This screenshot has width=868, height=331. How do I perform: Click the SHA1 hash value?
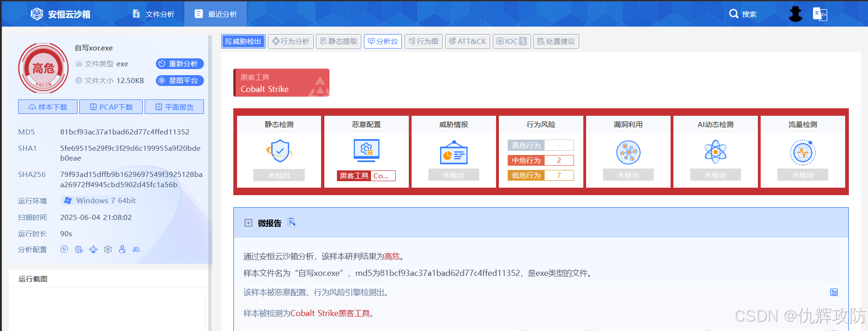tap(130, 153)
